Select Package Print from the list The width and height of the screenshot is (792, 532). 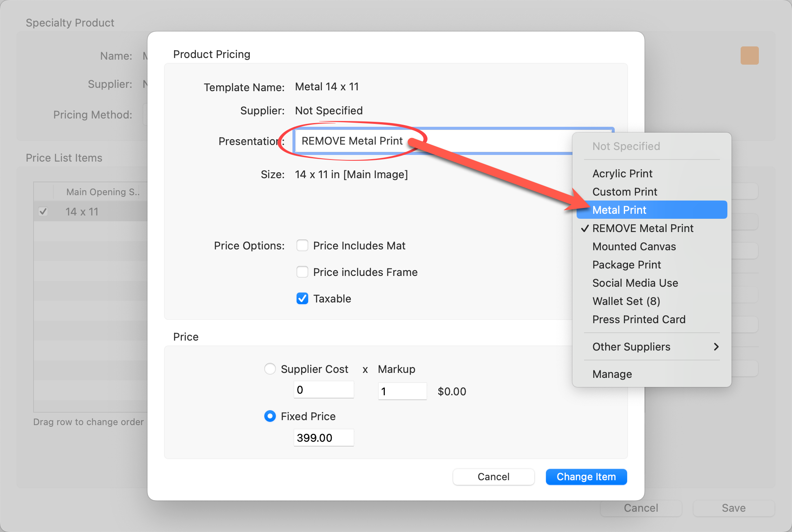click(x=626, y=265)
